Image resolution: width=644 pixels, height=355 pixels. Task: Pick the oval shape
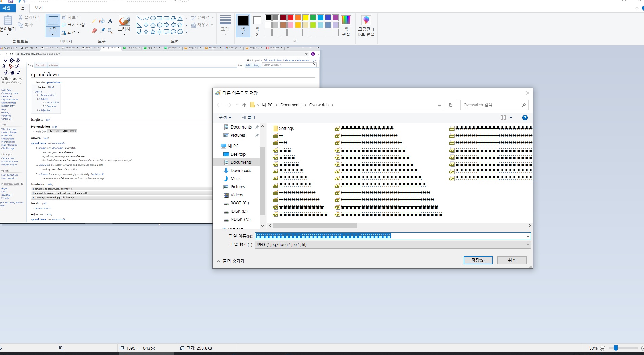(x=153, y=18)
